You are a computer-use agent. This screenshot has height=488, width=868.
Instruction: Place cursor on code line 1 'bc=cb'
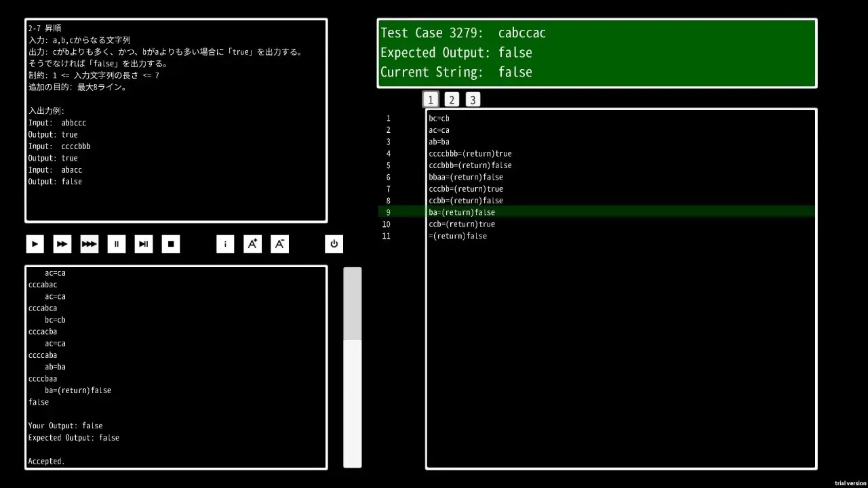pyautogui.click(x=439, y=119)
